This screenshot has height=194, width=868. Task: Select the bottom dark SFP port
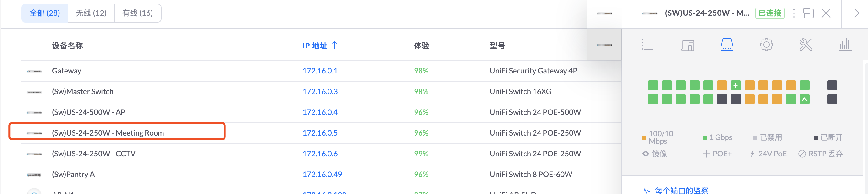(x=832, y=100)
